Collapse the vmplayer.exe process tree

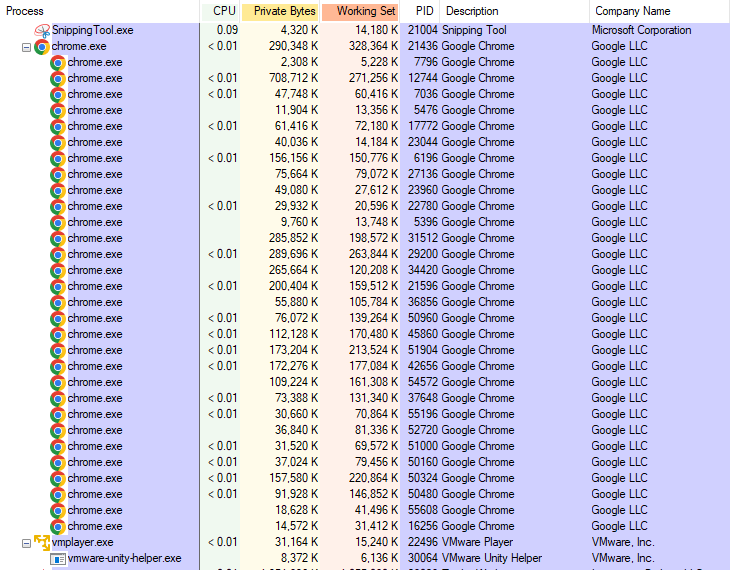(x=26, y=543)
